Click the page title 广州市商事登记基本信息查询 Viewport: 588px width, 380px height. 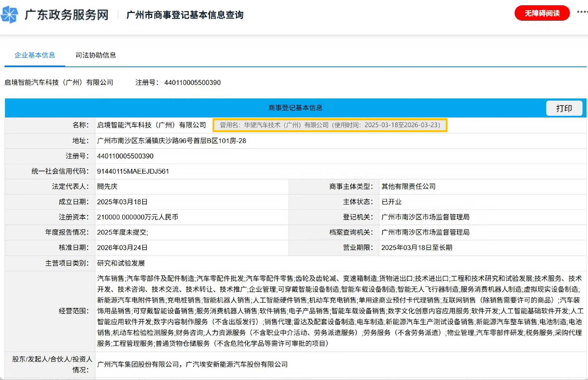[185, 15]
